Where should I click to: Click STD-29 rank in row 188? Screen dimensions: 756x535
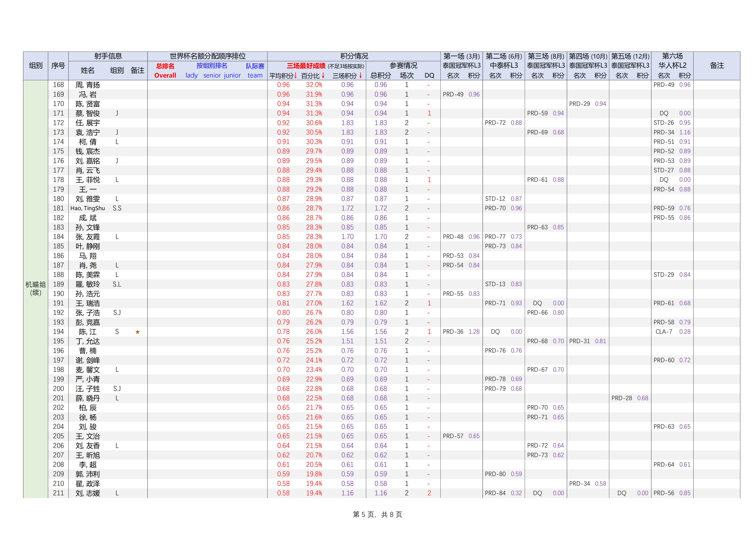[x=664, y=275]
